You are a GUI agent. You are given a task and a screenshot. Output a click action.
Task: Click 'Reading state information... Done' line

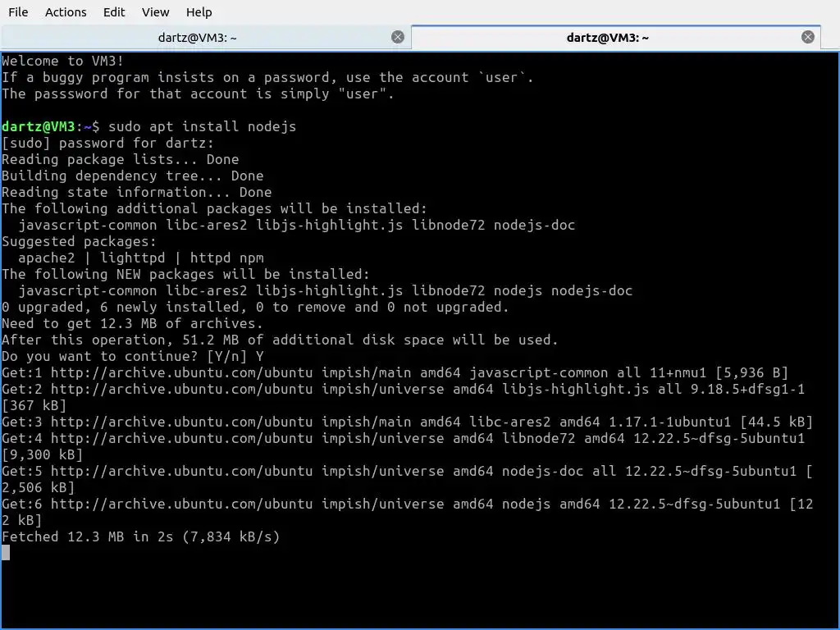pyautogui.click(x=137, y=192)
